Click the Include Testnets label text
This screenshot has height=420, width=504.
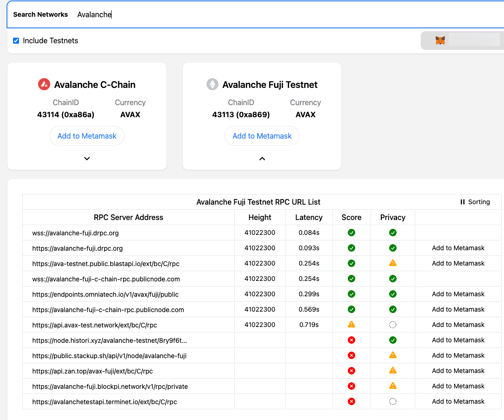tap(51, 40)
